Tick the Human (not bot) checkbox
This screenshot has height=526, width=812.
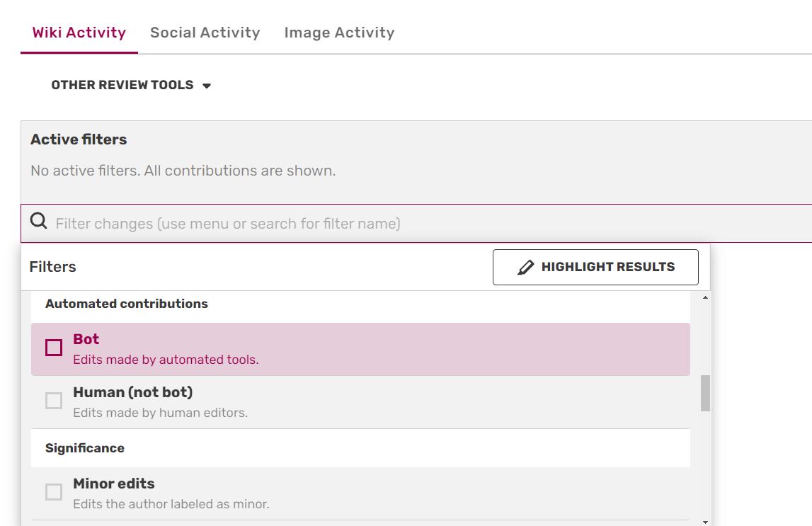pos(54,401)
